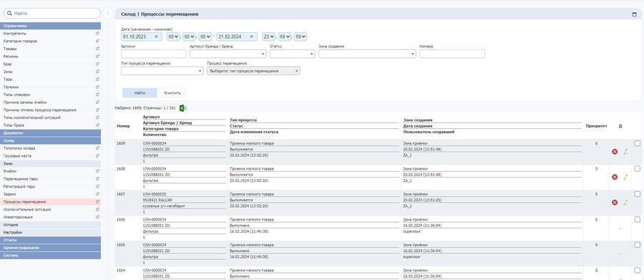Open Причины замены ячейки sidebar link
Image resolution: width=644 pixels, height=280 pixels.
point(24,102)
